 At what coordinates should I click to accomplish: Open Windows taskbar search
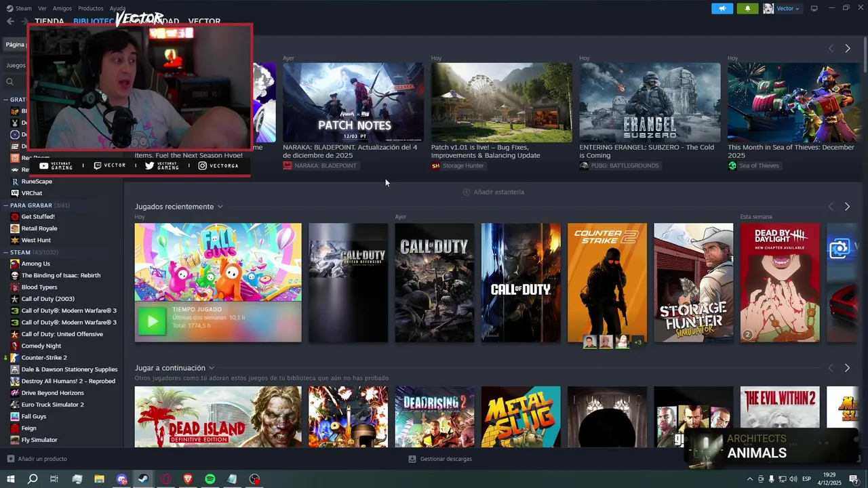coord(32,479)
